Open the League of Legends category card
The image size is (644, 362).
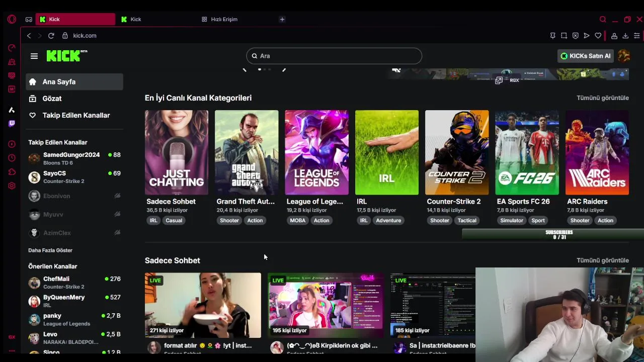coord(316,152)
